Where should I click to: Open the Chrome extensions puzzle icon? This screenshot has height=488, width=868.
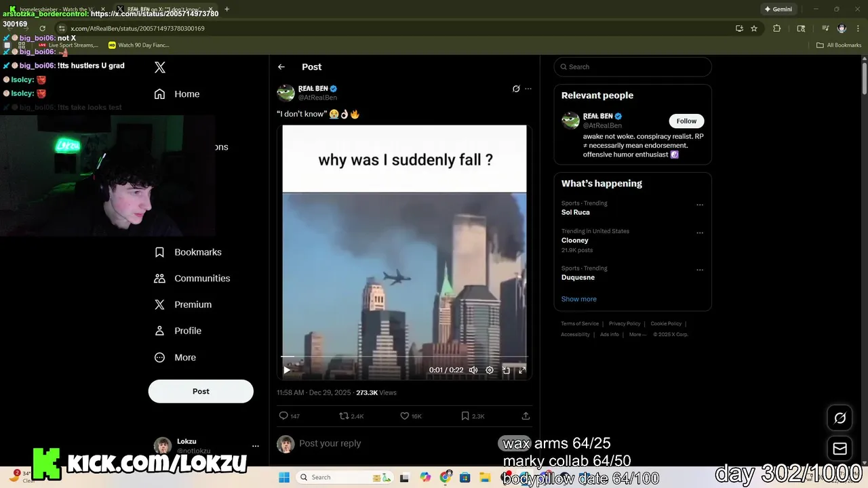pos(777,28)
